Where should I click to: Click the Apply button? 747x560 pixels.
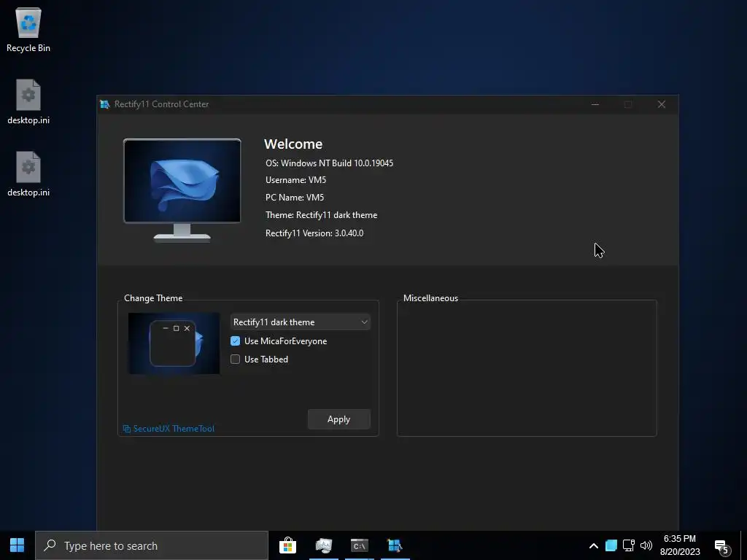pyautogui.click(x=338, y=419)
